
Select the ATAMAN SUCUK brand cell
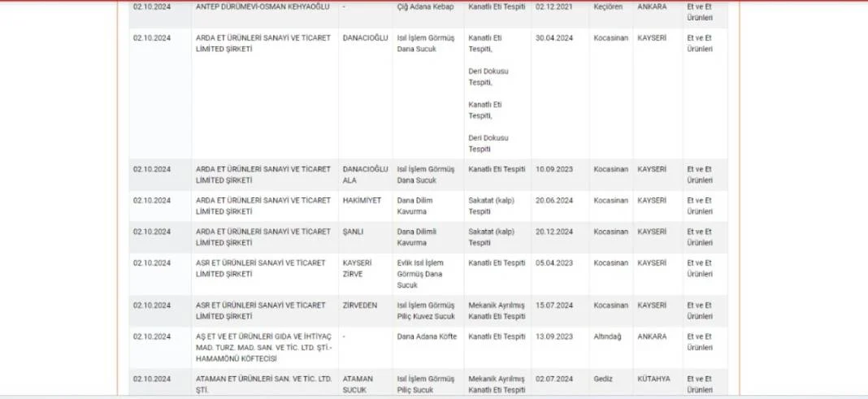coord(360,384)
